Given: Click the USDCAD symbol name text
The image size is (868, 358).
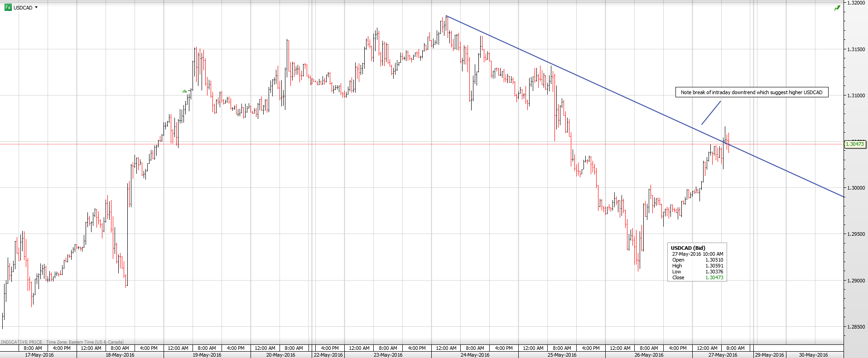Looking at the screenshot, I should [x=23, y=8].
